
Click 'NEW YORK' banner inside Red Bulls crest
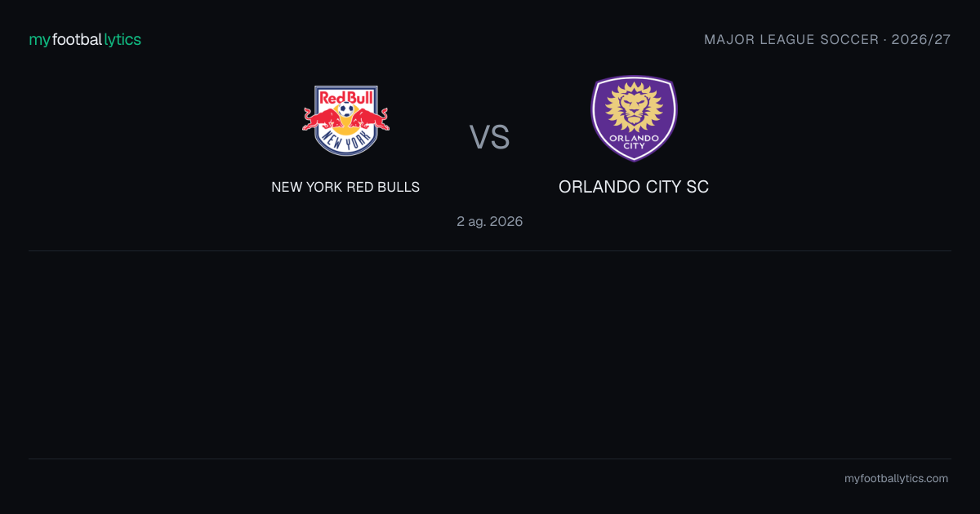[346, 140]
